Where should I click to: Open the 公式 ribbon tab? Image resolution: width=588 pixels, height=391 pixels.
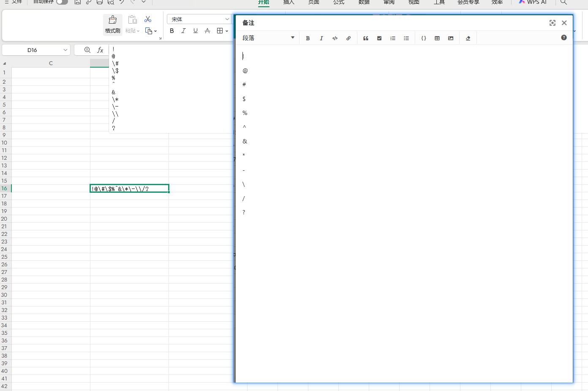pos(339,2)
